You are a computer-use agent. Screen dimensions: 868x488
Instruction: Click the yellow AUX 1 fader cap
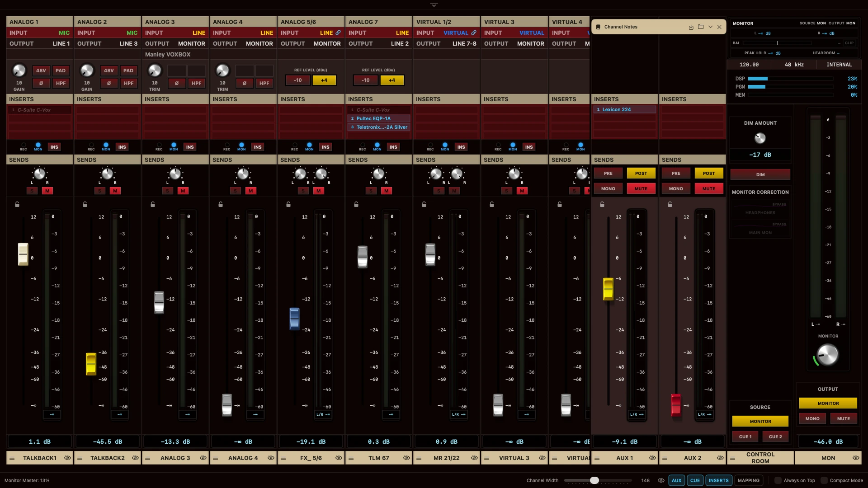pyautogui.click(x=608, y=289)
